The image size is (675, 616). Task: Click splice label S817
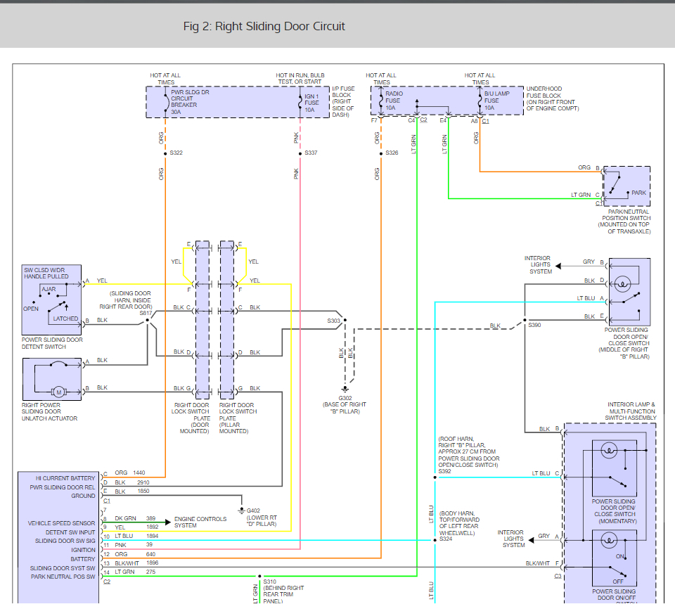(x=146, y=313)
